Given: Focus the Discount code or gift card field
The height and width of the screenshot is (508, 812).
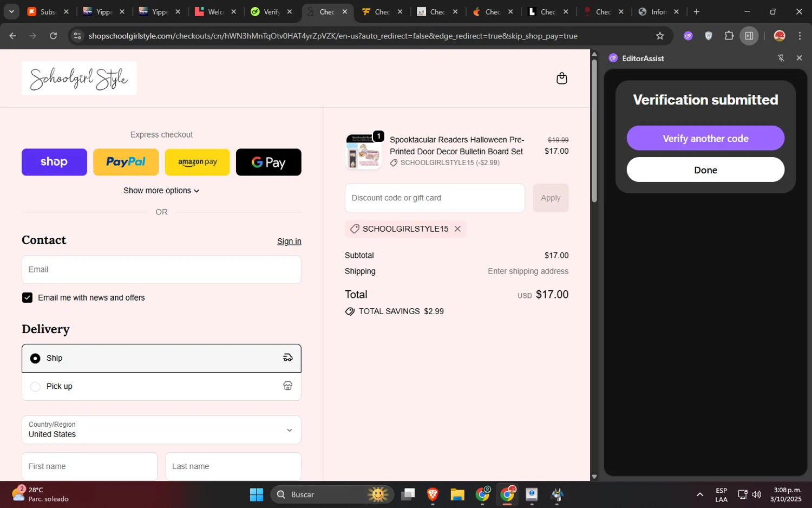Looking at the screenshot, I should pos(435,198).
